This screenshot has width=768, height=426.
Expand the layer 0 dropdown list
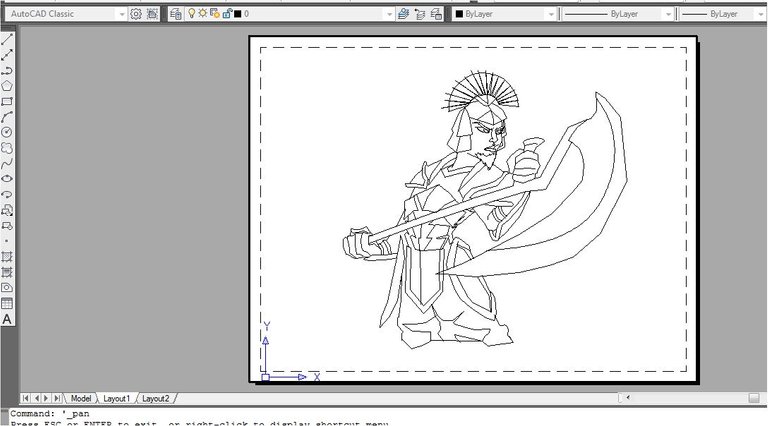click(x=389, y=14)
